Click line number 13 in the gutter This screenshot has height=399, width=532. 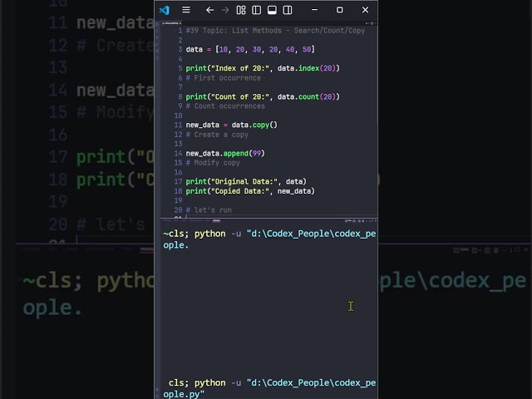click(x=178, y=144)
